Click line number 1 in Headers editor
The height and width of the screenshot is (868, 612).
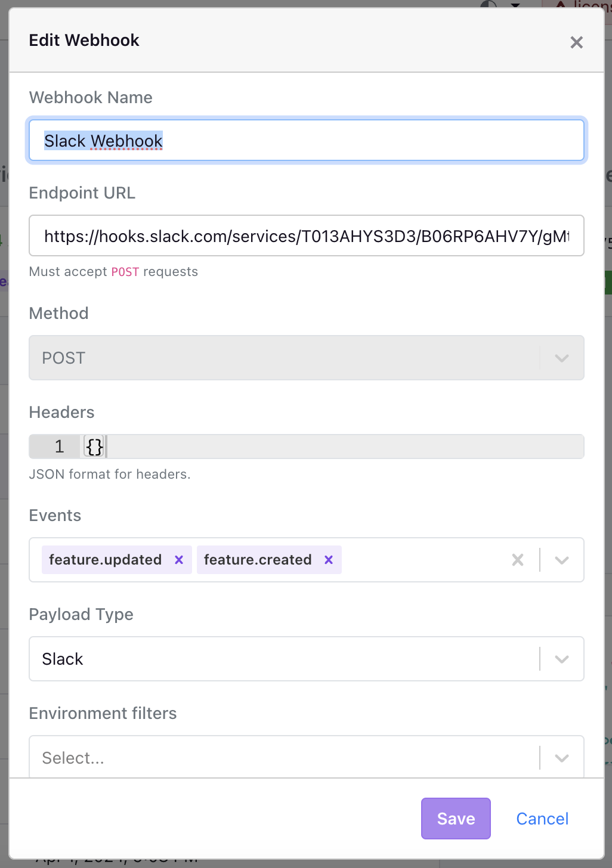click(59, 447)
